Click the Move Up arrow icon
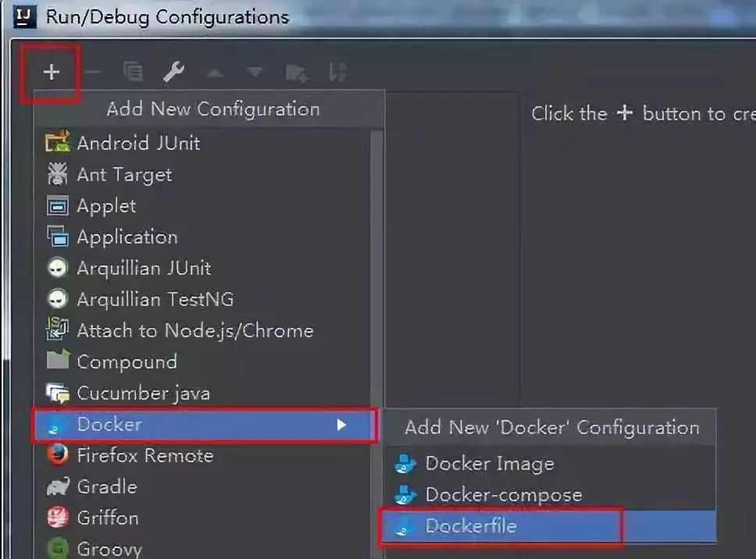 click(215, 73)
